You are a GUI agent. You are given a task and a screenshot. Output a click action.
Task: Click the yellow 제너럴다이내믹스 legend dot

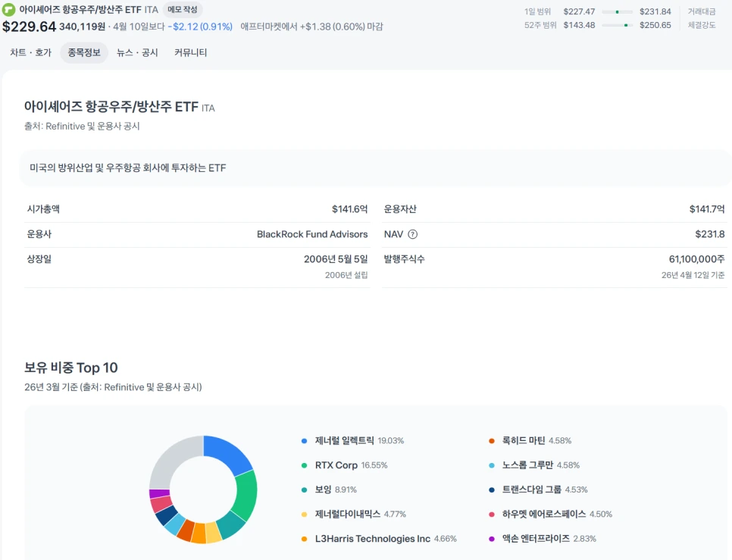pos(305,515)
